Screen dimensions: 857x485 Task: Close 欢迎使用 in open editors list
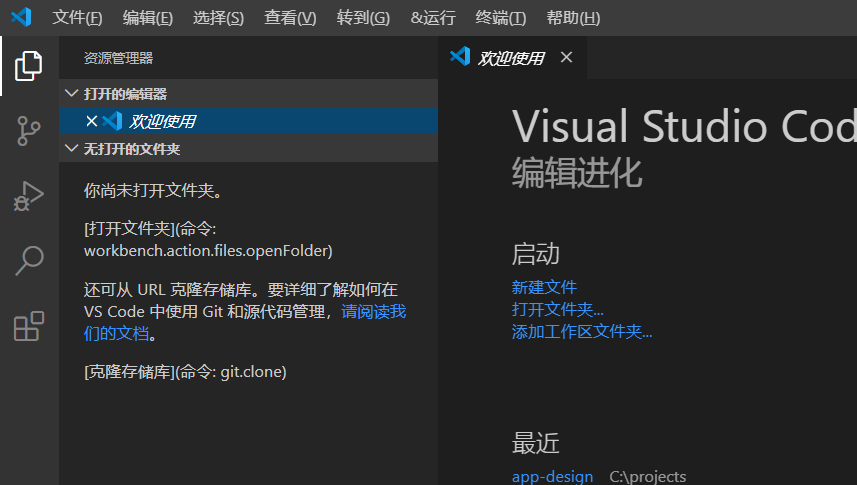92,121
